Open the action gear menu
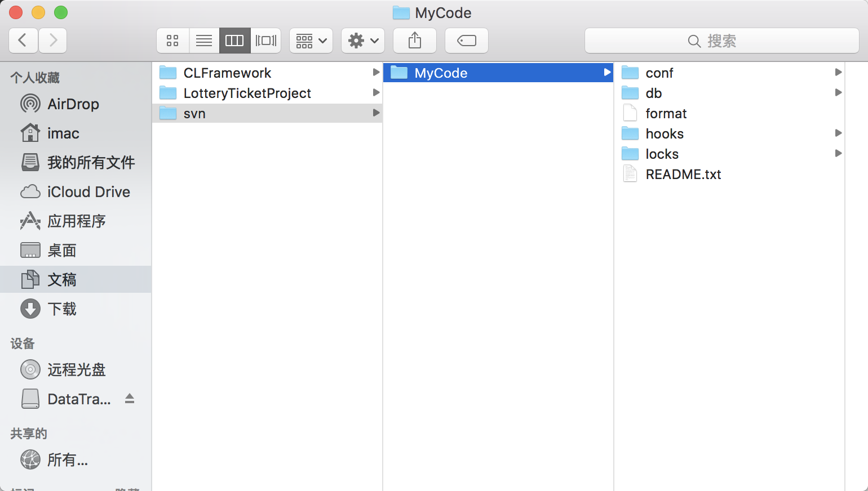The width and height of the screenshot is (868, 491). 363,41
